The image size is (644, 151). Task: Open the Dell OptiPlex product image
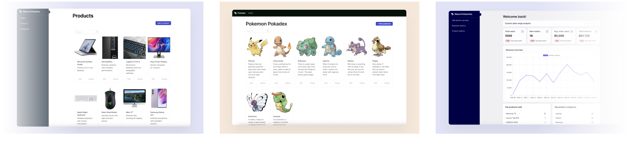click(110, 48)
